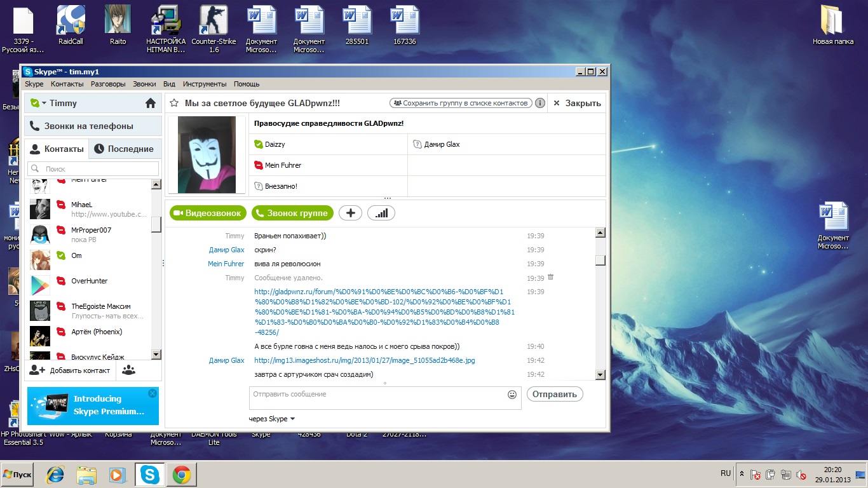The image size is (868, 488).
Task: Open the group info icon
Action: (539, 103)
